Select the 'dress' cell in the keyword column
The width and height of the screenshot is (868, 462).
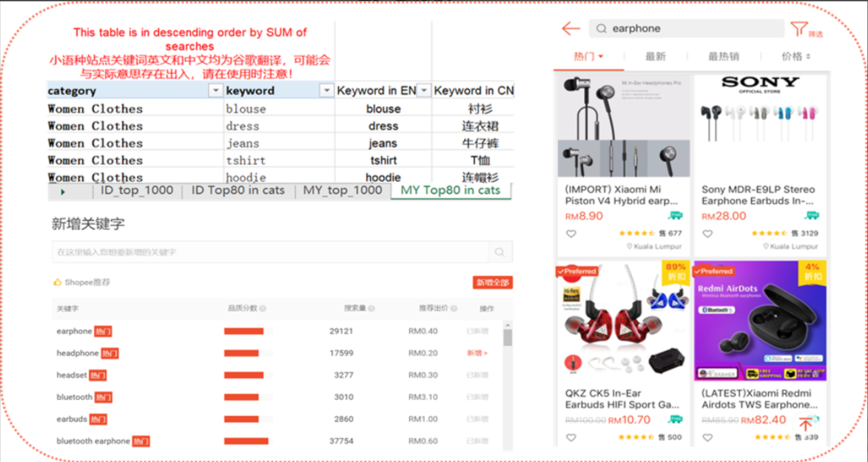279,126
